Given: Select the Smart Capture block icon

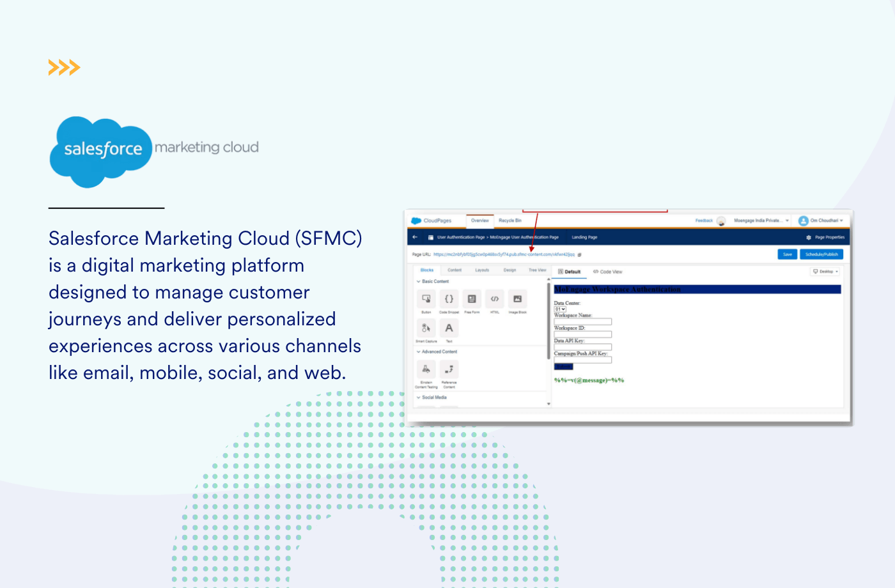Looking at the screenshot, I should [426, 328].
